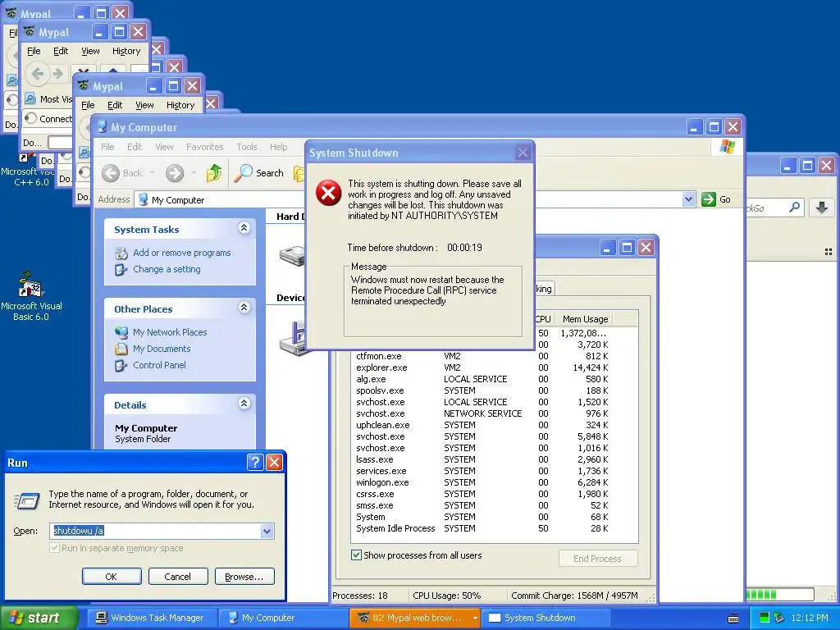Click the Open text field in Run
The height and width of the screenshot is (630, 840).
point(156,531)
